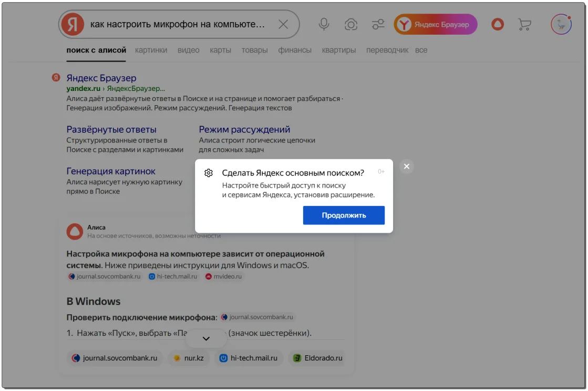The width and height of the screenshot is (588, 391).
Task: Switch to 'видео' tab
Action: 188,50
